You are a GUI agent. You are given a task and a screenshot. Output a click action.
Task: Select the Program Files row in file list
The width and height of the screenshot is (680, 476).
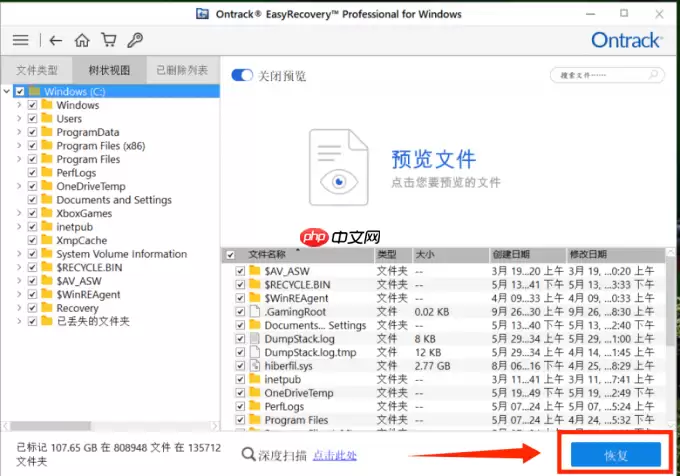coord(444,420)
